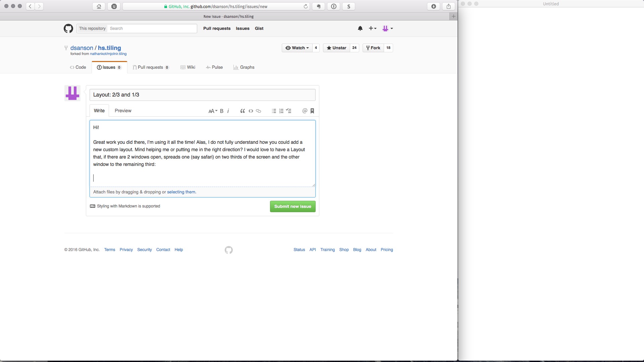
Task: Toggle Unstar on the repository
Action: [336, 48]
